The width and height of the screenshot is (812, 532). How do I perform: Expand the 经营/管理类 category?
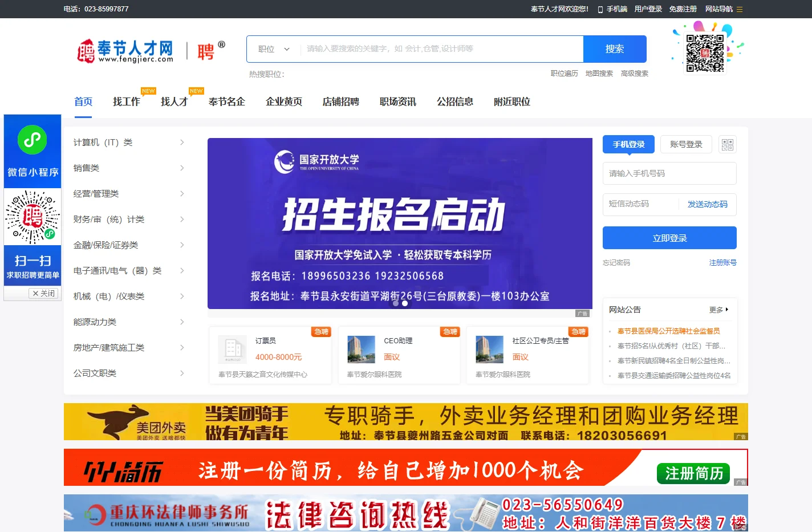click(x=129, y=194)
